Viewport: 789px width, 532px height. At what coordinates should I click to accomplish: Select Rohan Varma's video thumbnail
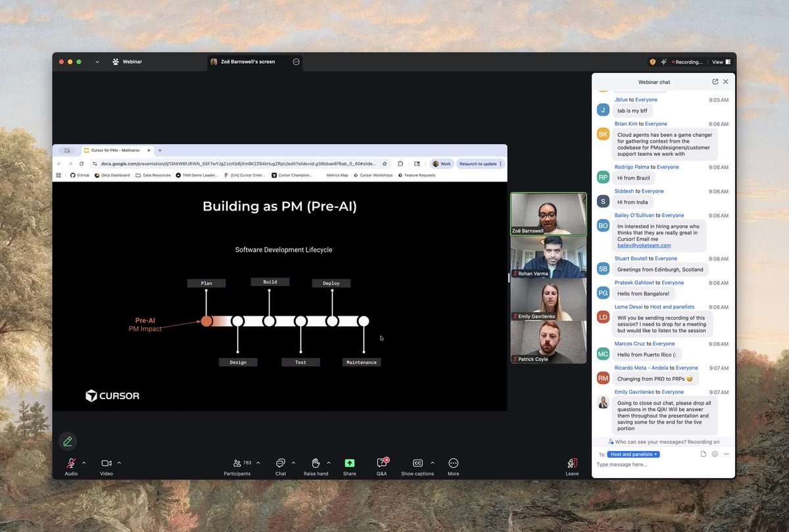pyautogui.click(x=548, y=256)
